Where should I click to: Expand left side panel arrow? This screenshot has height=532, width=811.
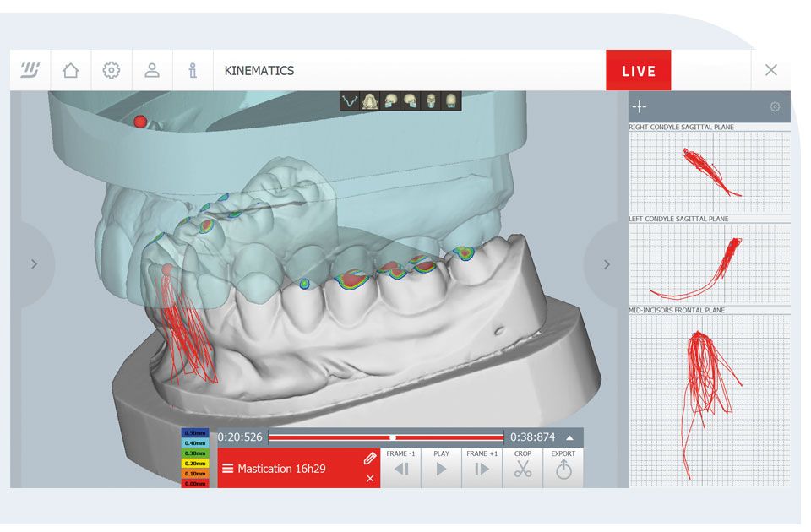[34, 264]
